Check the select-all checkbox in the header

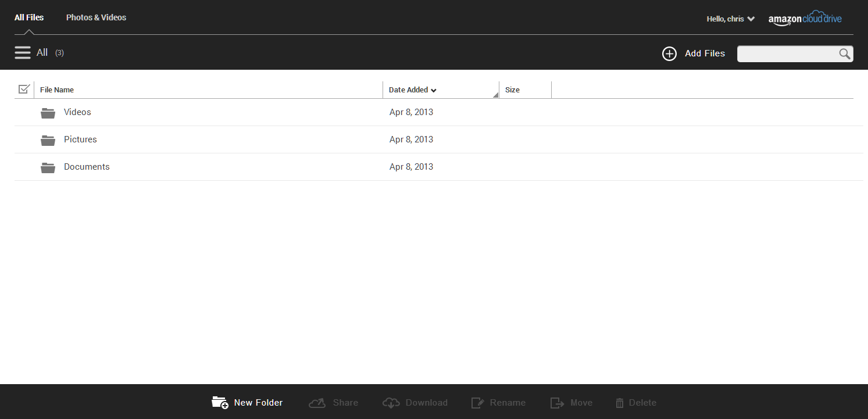pyautogui.click(x=24, y=89)
